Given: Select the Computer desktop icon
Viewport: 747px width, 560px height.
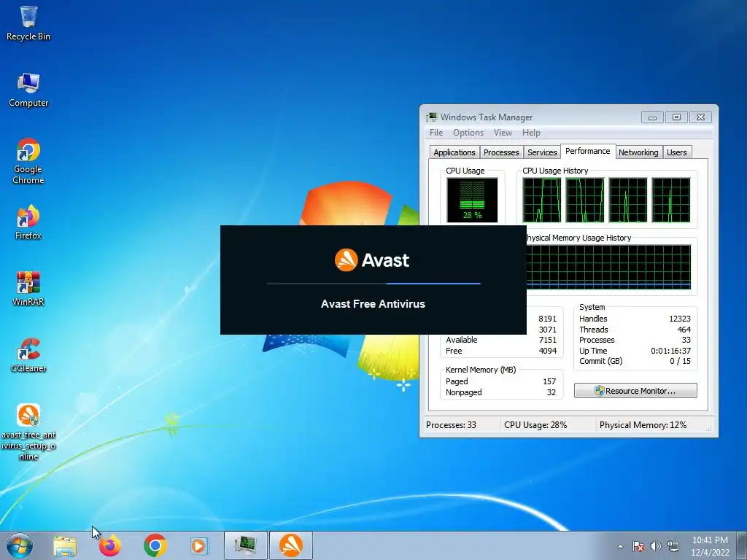Looking at the screenshot, I should click(28, 90).
